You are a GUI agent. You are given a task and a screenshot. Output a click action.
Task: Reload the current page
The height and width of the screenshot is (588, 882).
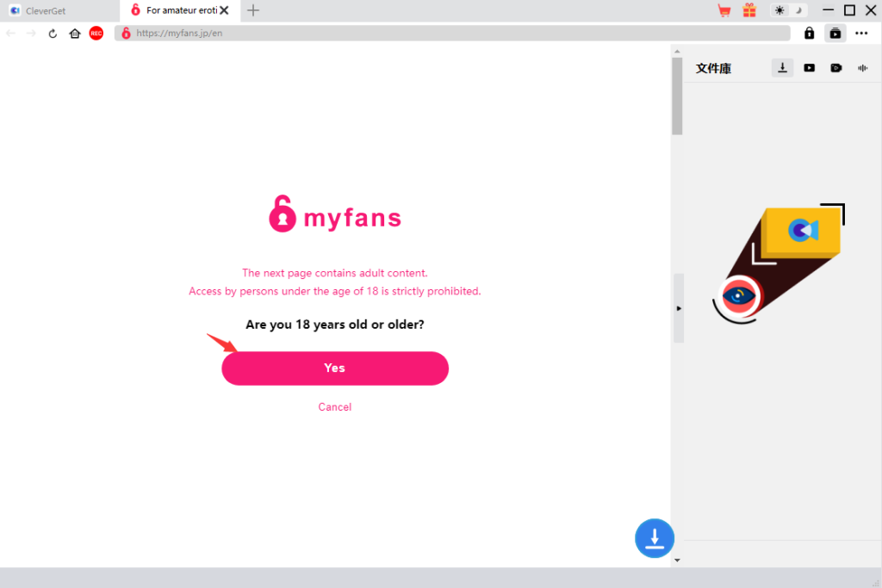[x=53, y=34]
